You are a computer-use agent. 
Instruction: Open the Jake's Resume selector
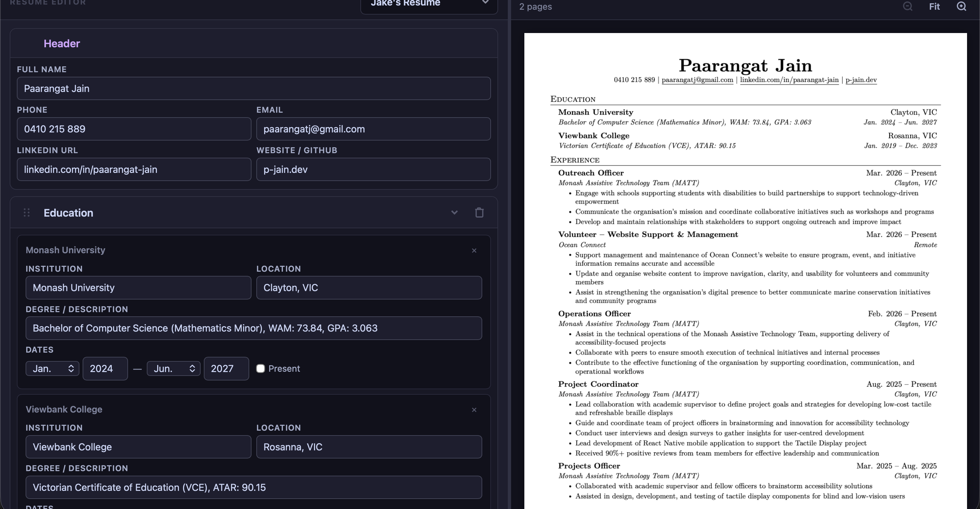(428, 3)
